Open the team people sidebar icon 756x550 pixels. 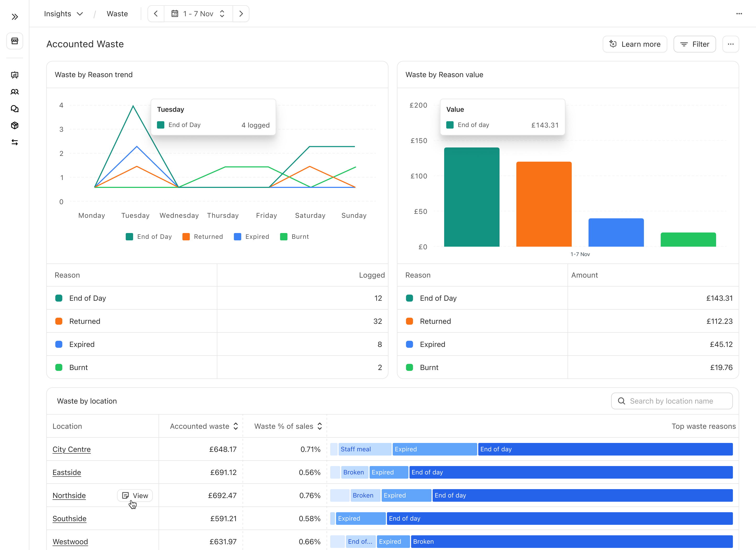coord(15,92)
